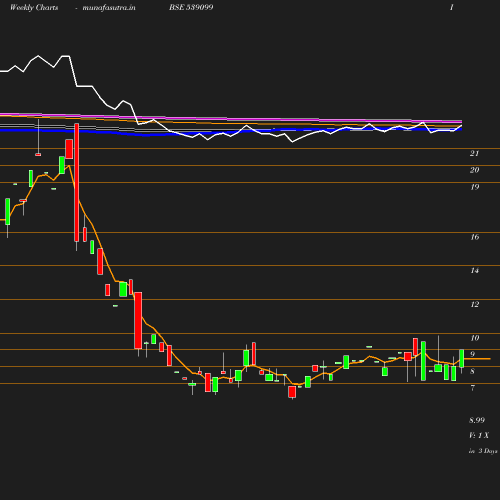Click the price axis label 10
The image size is (500, 500).
(475, 338)
